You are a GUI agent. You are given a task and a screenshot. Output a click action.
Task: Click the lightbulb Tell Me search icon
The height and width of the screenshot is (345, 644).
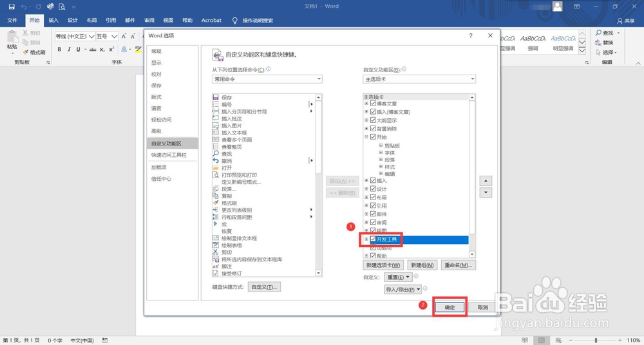click(235, 20)
